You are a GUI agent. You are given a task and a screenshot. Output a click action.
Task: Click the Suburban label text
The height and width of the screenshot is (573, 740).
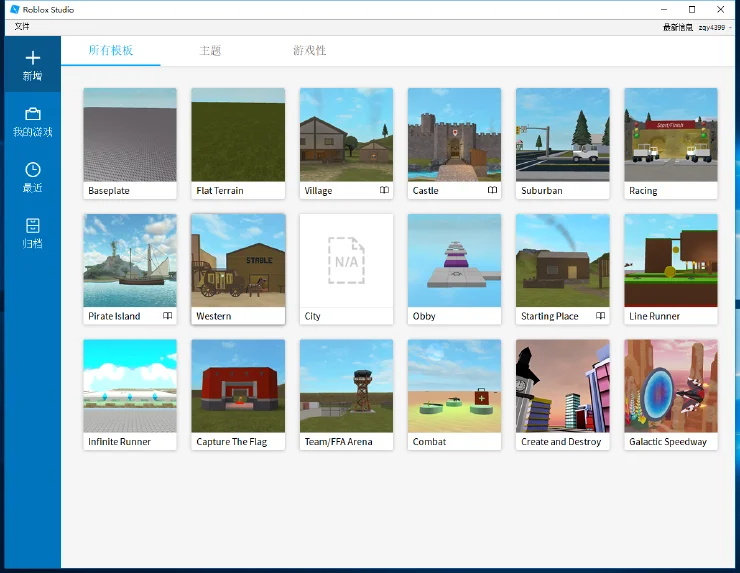[542, 191]
